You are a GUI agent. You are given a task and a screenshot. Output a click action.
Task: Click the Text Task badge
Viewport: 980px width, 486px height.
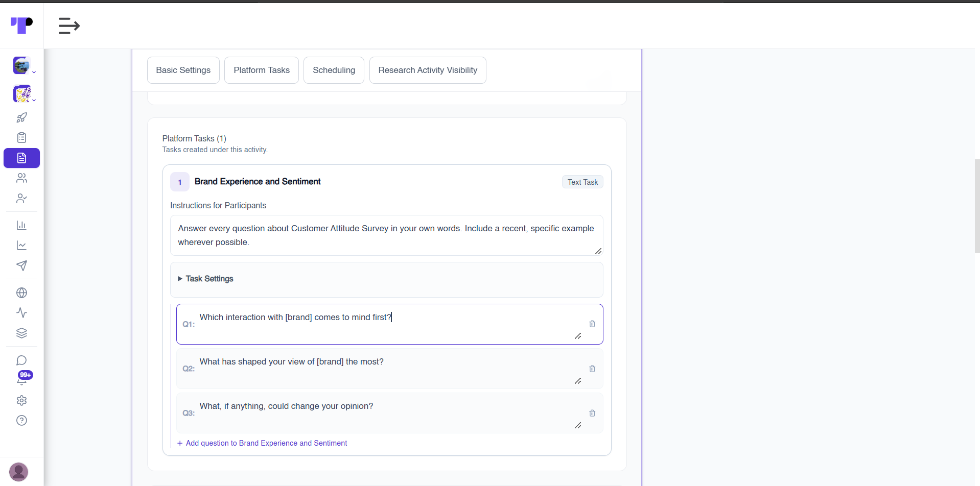click(582, 182)
